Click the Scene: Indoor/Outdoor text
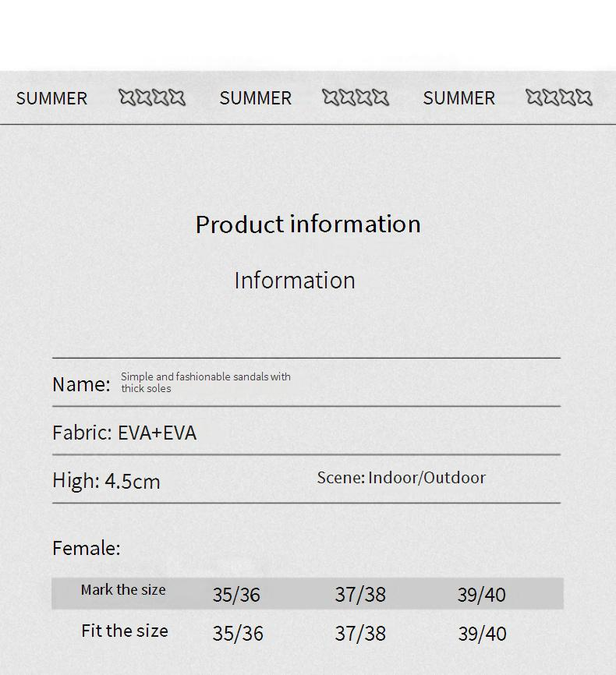This screenshot has width=616, height=675. click(x=401, y=478)
